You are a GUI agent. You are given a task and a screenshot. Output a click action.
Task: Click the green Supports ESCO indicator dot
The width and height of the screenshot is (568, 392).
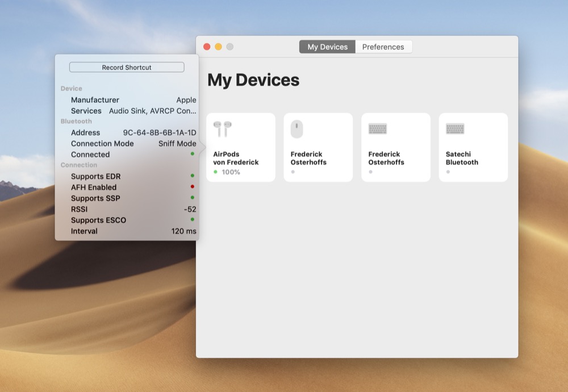pyautogui.click(x=193, y=219)
